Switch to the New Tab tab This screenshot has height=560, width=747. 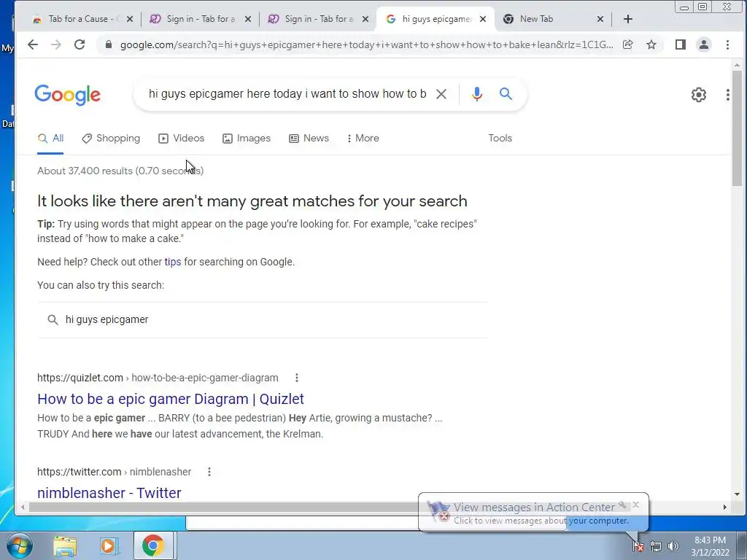coord(548,19)
